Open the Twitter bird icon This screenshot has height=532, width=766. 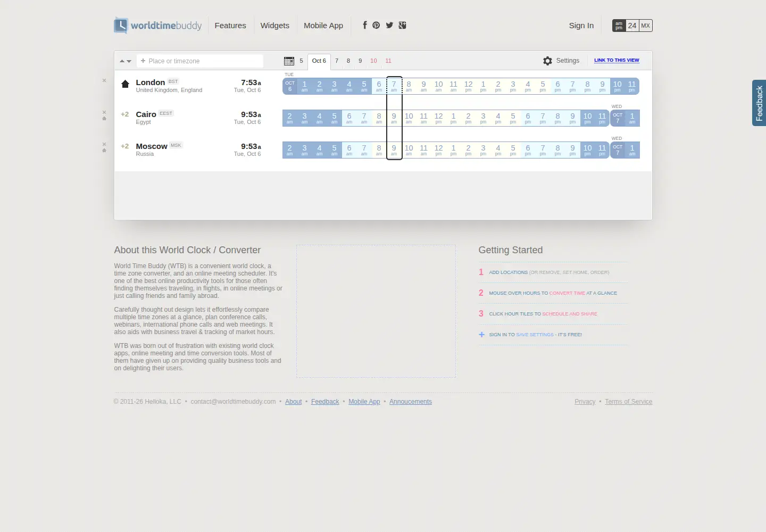pyautogui.click(x=389, y=25)
